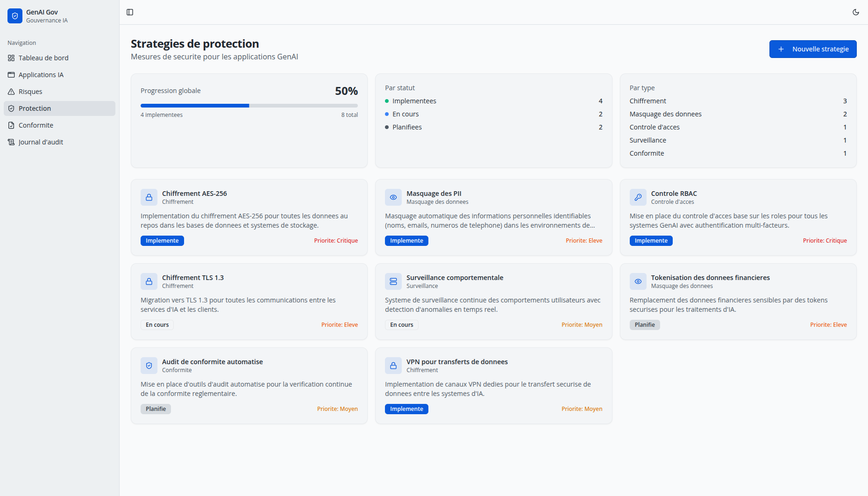Image resolution: width=868 pixels, height=496 pixels.
Task: Click Implemente badge on Chiffrement AES-256
Action: pos(162,241)
